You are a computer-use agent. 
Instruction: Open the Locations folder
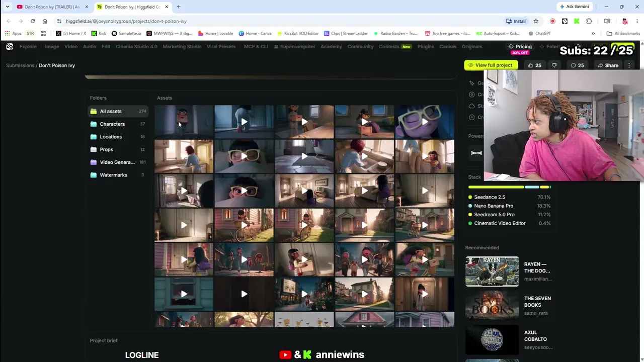[x=118, y=137]
